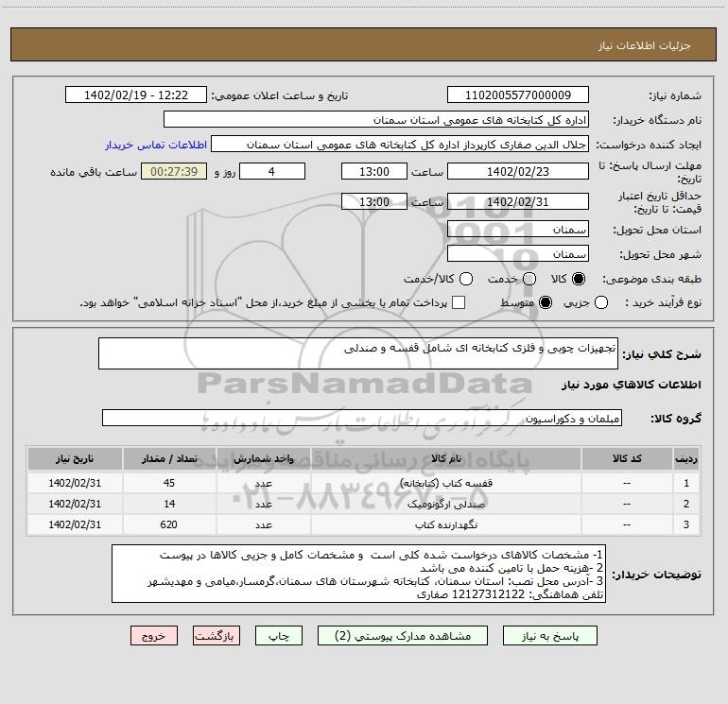Click the response deadline date 1402/02/23
728x704 pixels.
point(518,171)
